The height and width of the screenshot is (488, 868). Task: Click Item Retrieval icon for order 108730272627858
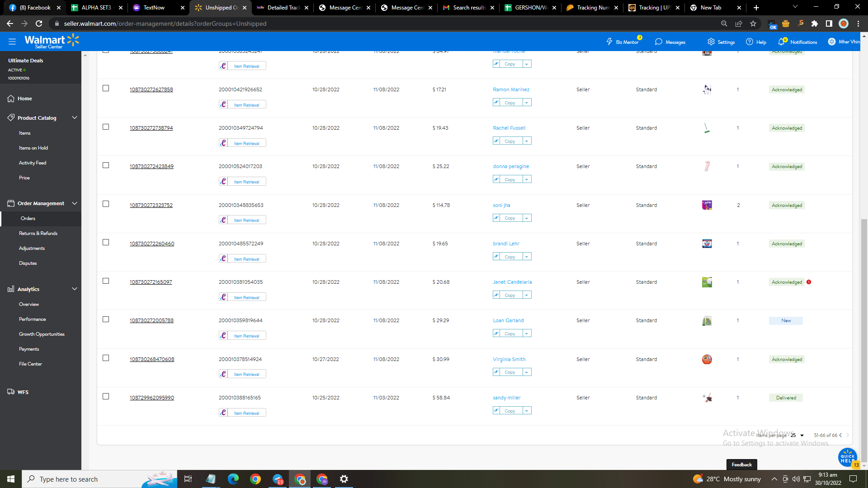[223, 104]
